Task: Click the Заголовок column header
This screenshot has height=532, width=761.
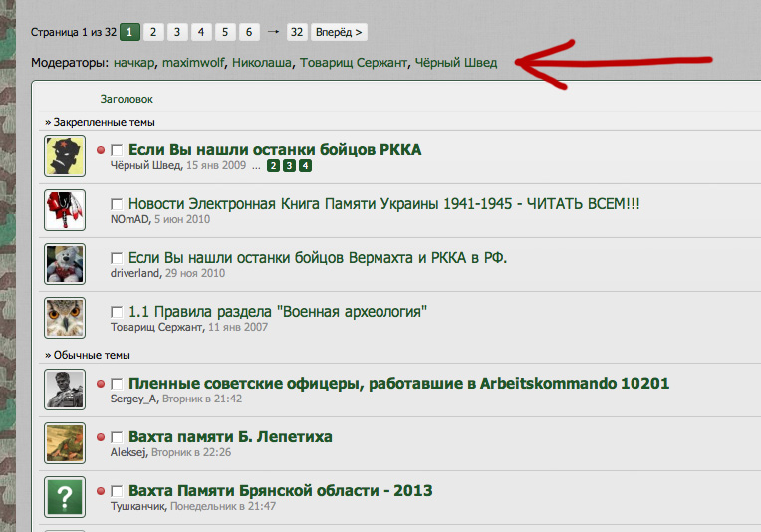Action: point(127,99)
